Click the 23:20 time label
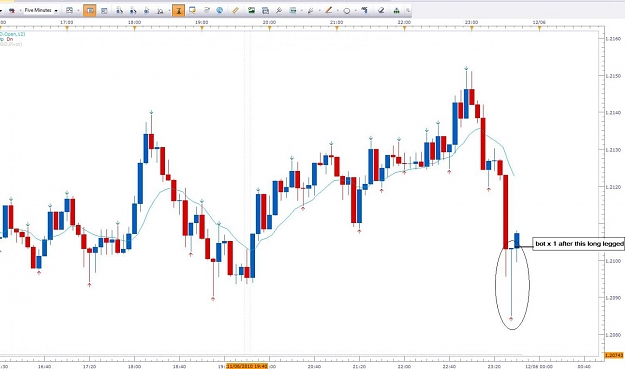The image size is (625, 369). pos(494,366)
